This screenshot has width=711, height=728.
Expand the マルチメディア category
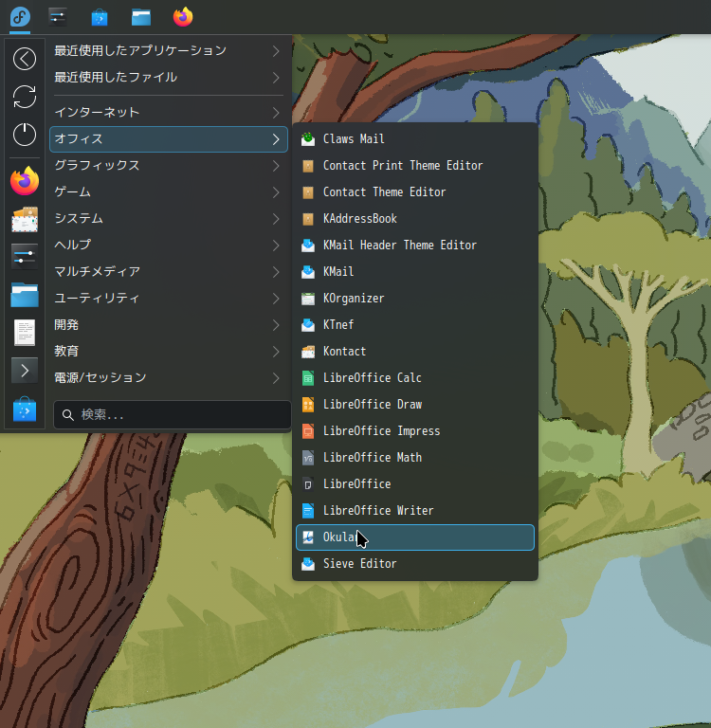168,271
